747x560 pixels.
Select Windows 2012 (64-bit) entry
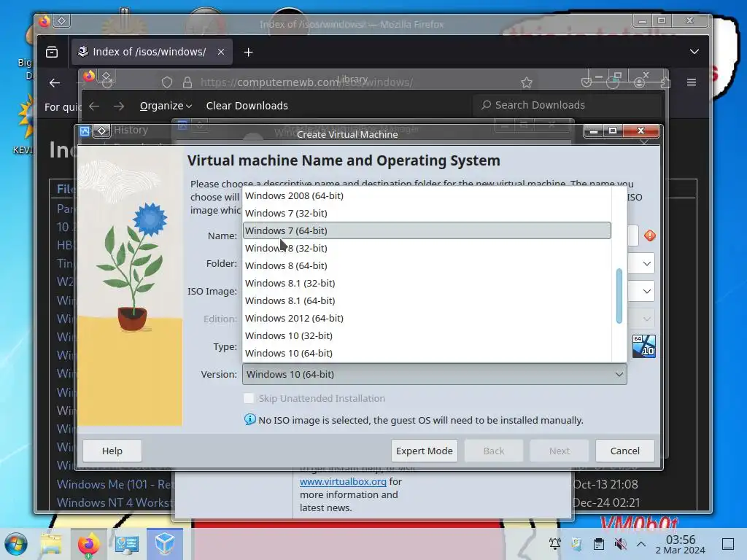[427, 318]
